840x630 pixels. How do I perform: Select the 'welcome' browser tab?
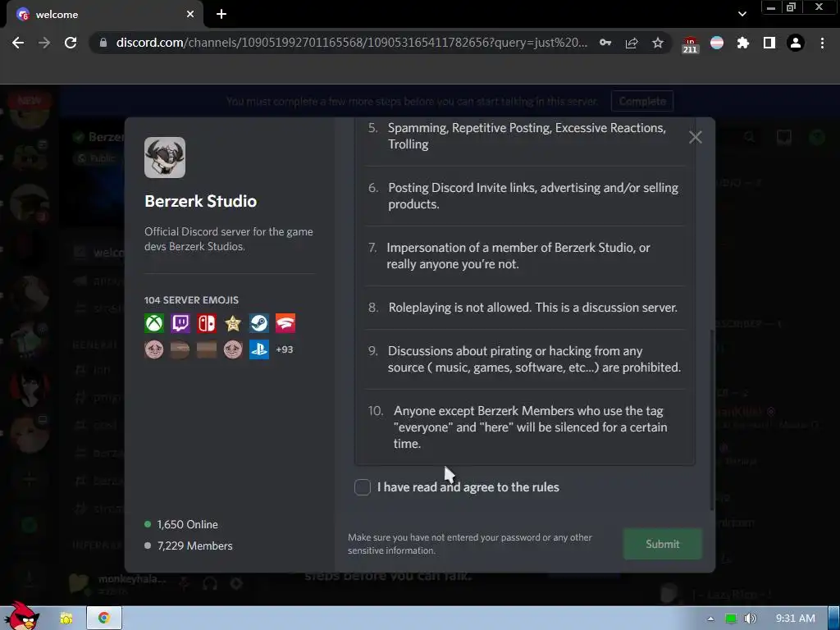click(x=105, y=15)
